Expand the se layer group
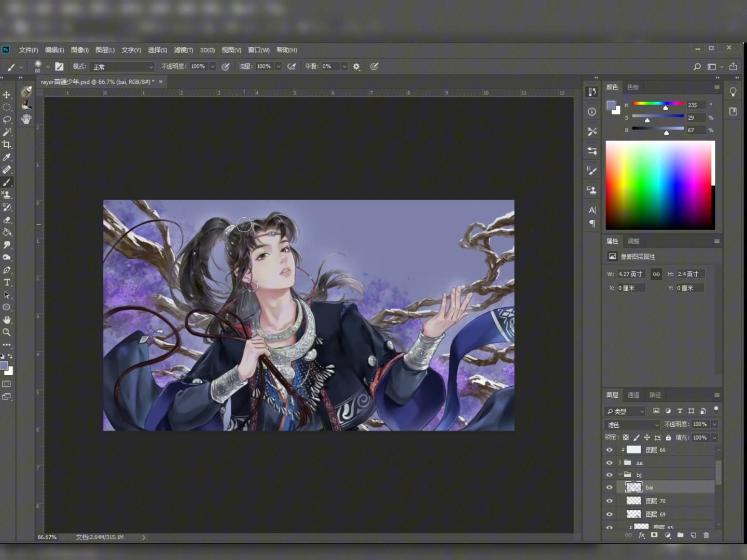This screenshot has height=560, width=747. click(x=620, y=463)
